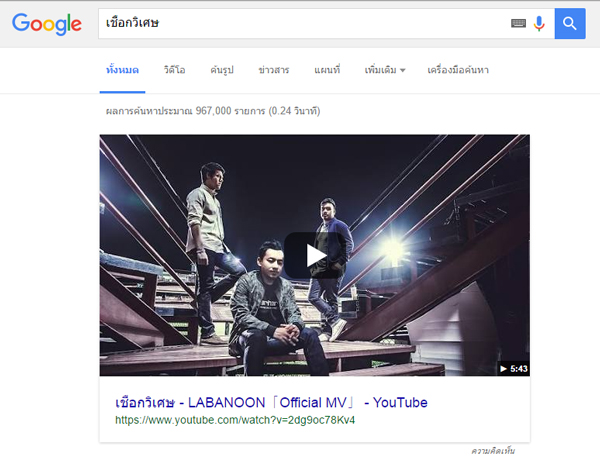Open the เชือกวิเศษ - LABANOON Official MV link
Screen dimensions: 600x469
point(271,402)
